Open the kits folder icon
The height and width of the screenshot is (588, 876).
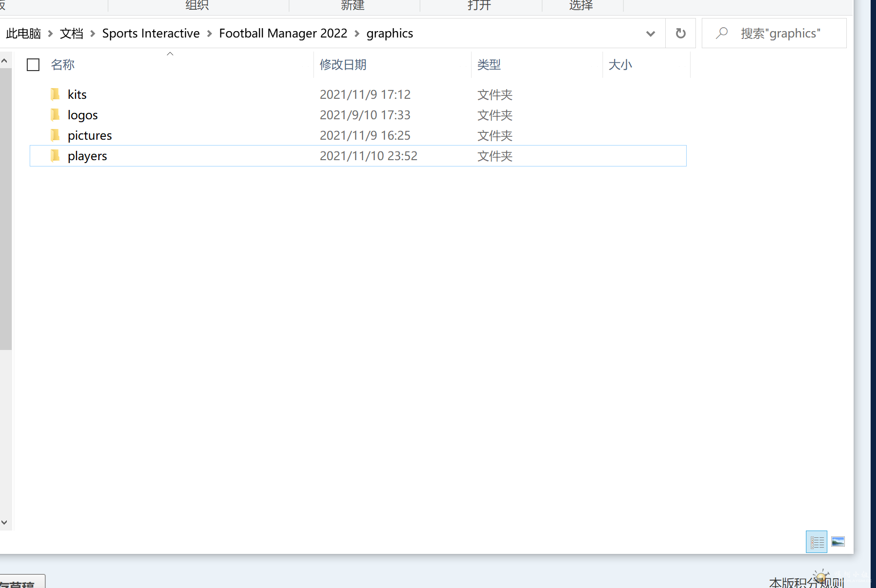55,94
